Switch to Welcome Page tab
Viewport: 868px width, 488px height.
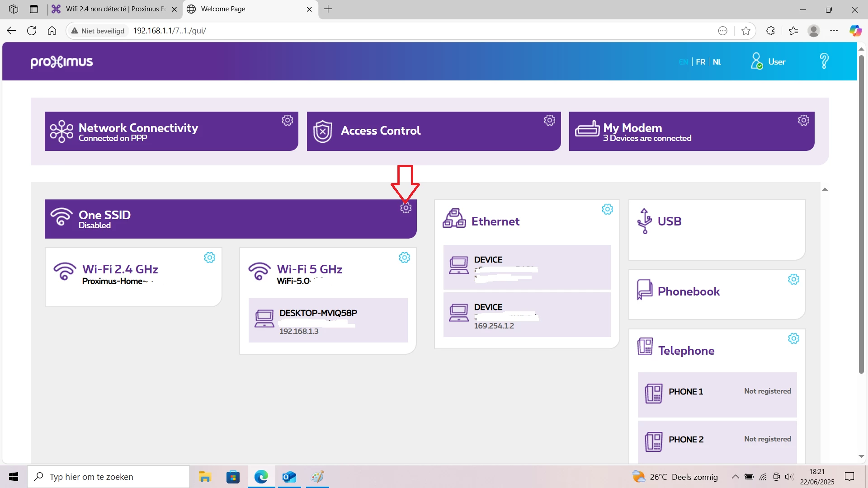[x=250, y=9]
